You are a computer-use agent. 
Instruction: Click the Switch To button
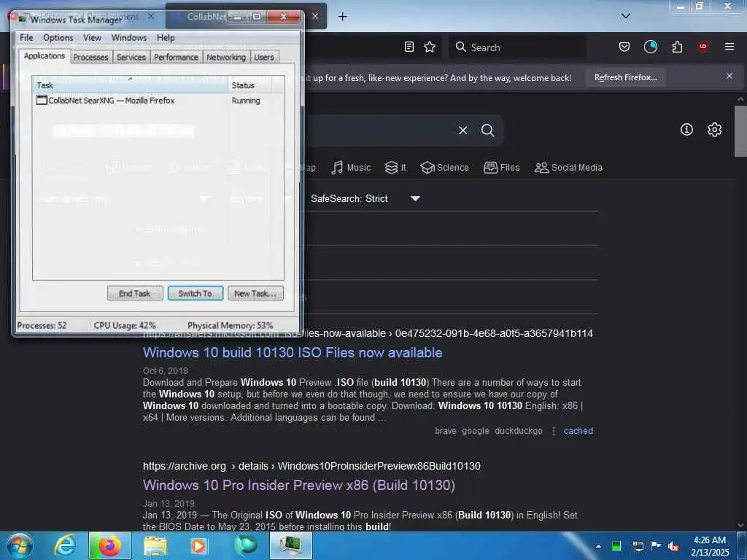pyautogui.click(x=196, y=293)
